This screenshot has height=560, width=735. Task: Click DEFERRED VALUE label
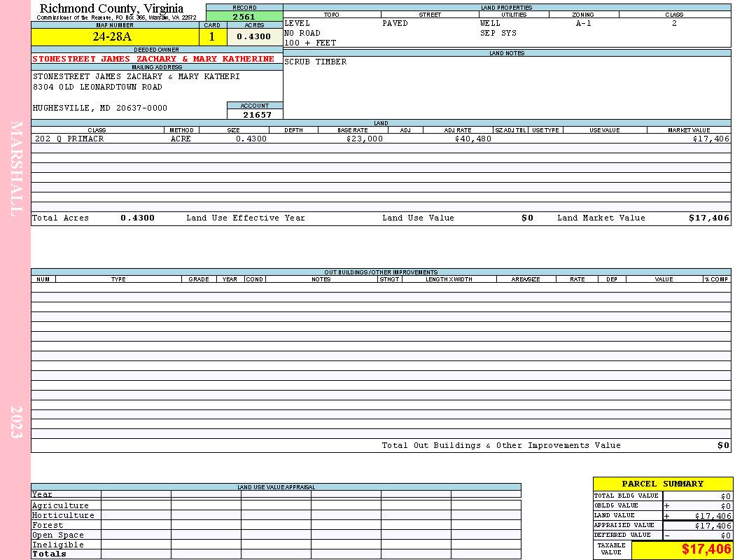click(x=622, y=535)
